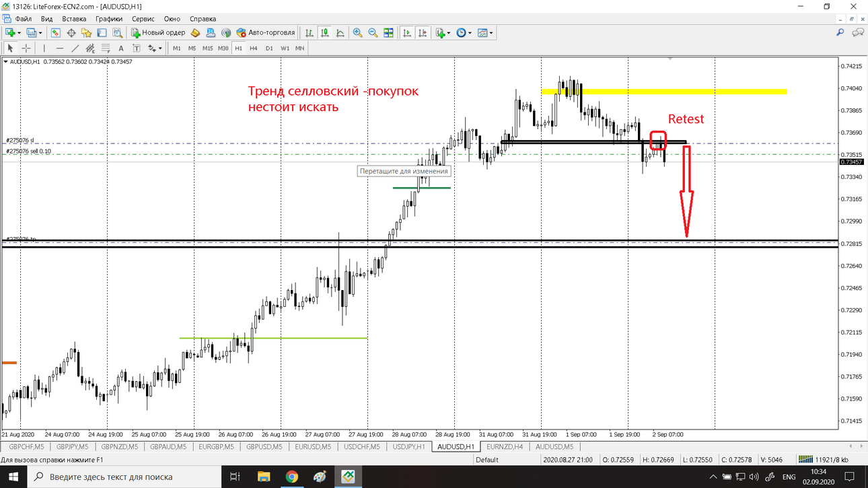The height and width of the screenshot is (488, 868).
Task: Open the profiles icon in toolbar
Action: click(x=32, y=32)
